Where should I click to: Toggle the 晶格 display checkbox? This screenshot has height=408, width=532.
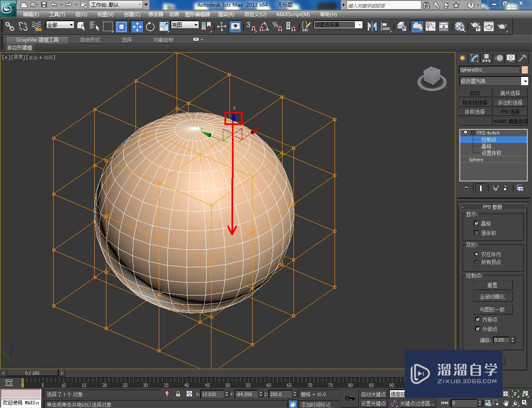[476, 224]
